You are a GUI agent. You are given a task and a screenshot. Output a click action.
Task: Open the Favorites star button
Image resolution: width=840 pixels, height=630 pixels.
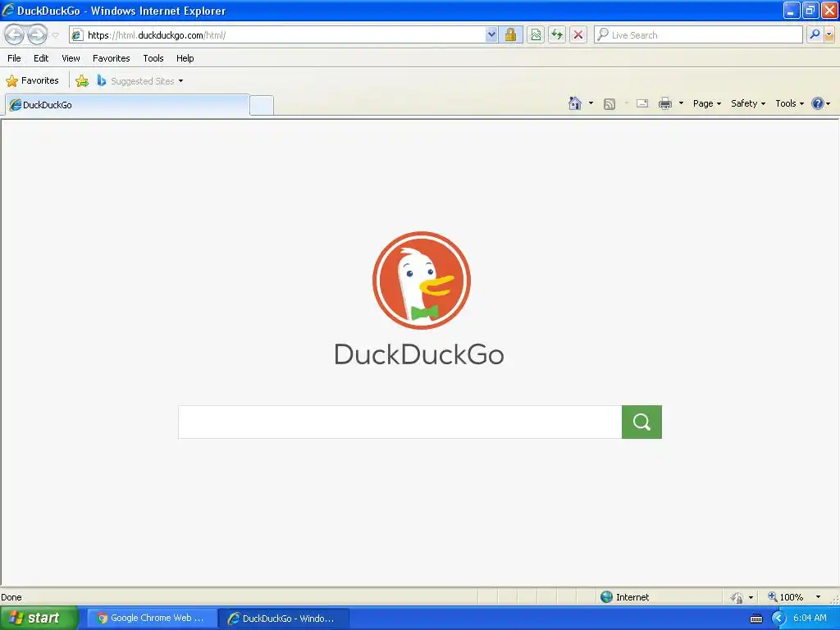click(x=32, y=81)
